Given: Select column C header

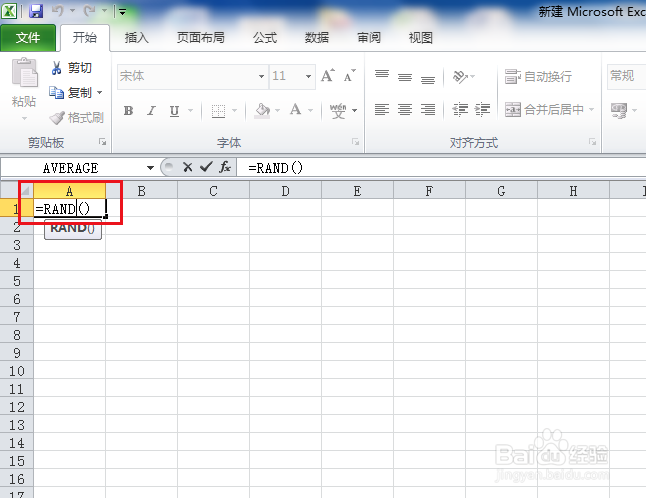Looking at the screenshot, I should pyautogui.click(x=213, y=191).
